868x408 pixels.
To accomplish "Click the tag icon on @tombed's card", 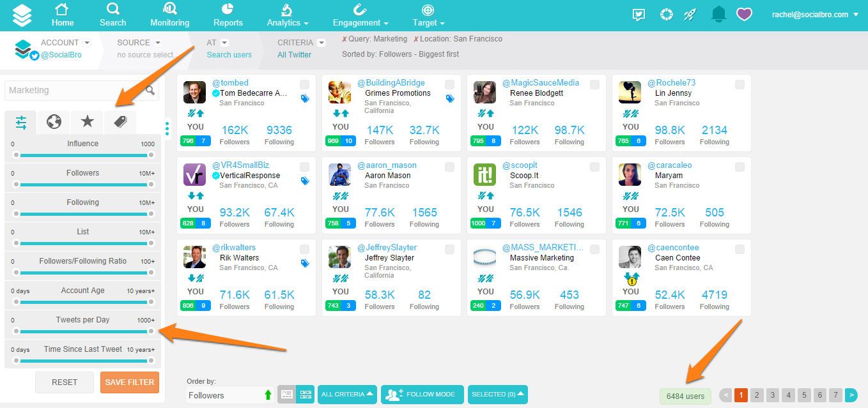I will pyautogui.click(x=305, y=98).
